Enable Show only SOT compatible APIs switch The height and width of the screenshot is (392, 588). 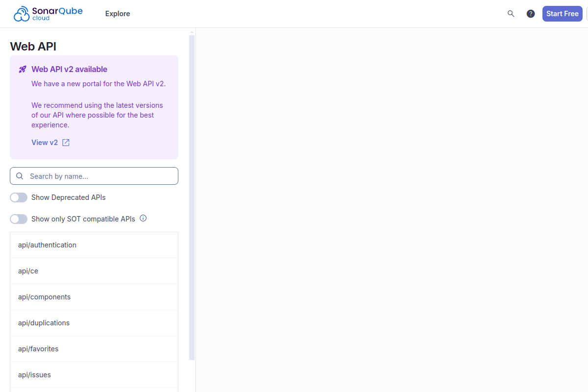coord(19,219)
